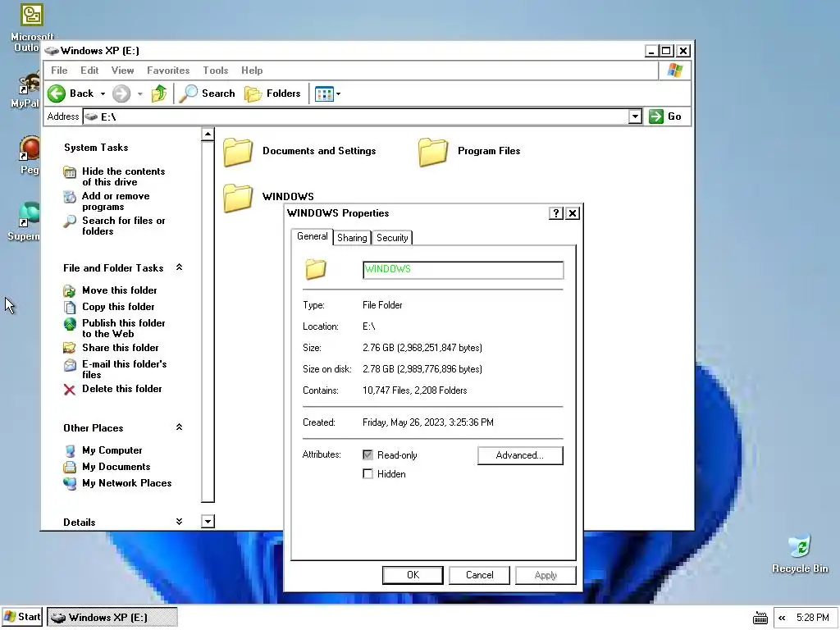Switch to the Security tab
840x630 pixels.
(392, 238)
